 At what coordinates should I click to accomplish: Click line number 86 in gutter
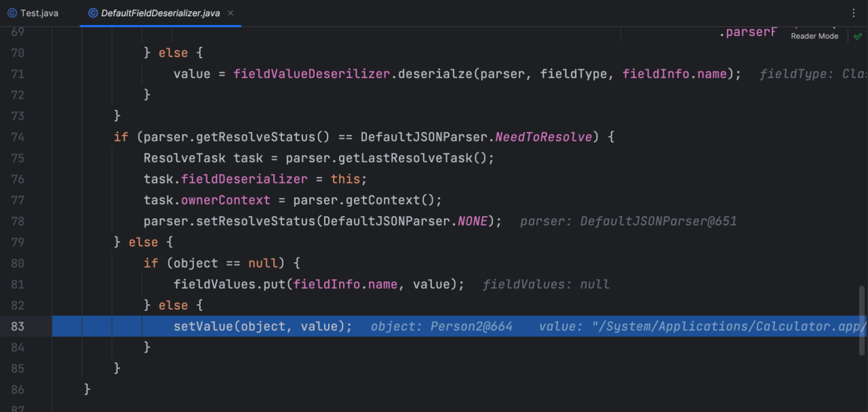click(x=18, y=389)
